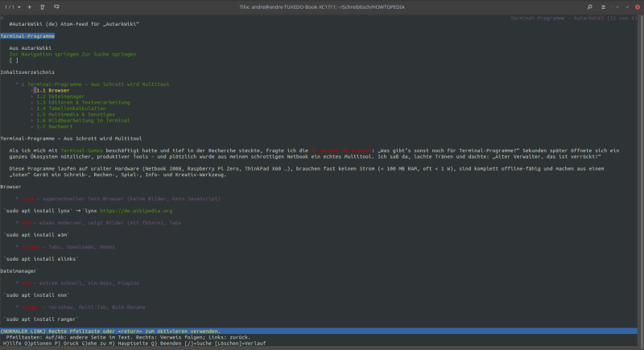The height and width of the screenshot is (350, 644).
Task: Click the 'Terminal-Programme – Aus Schrott wird Multitool' section heading
Action: point(71,138)
